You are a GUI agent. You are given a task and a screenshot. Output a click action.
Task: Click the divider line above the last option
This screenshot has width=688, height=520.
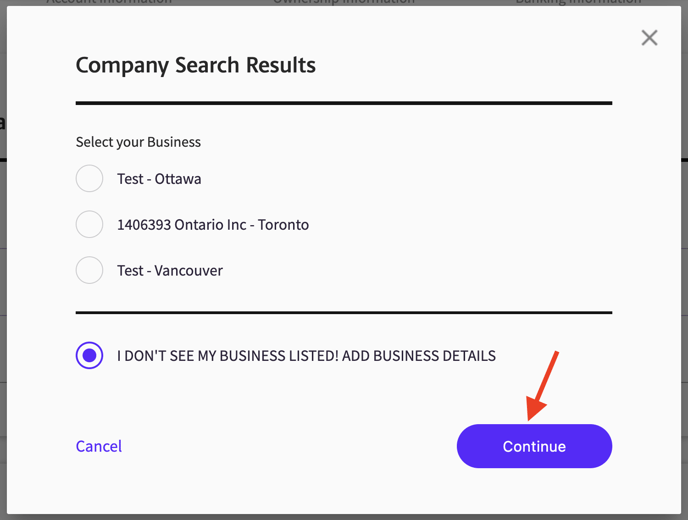pos(343,313)
